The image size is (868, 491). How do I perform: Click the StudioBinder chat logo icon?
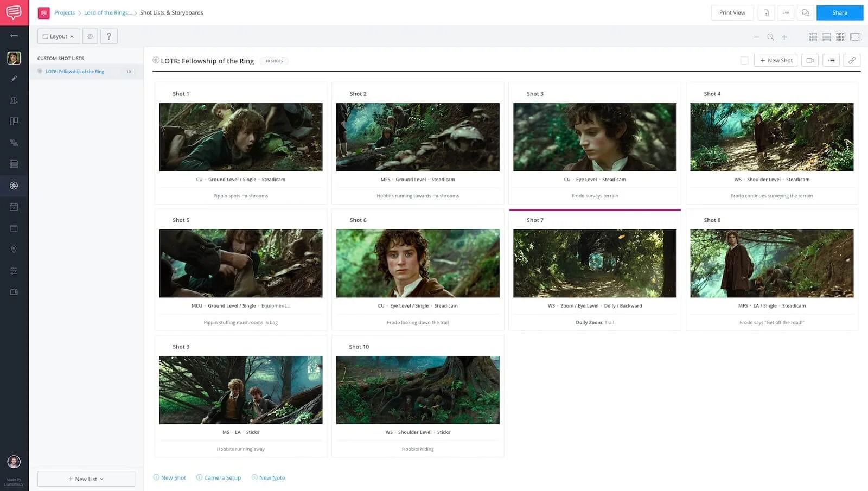point(14,12)
